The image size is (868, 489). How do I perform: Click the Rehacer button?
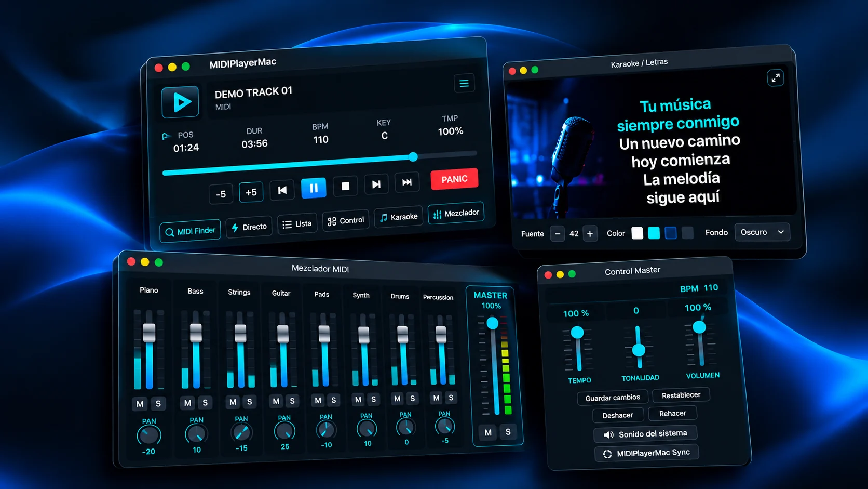[673, 414]
